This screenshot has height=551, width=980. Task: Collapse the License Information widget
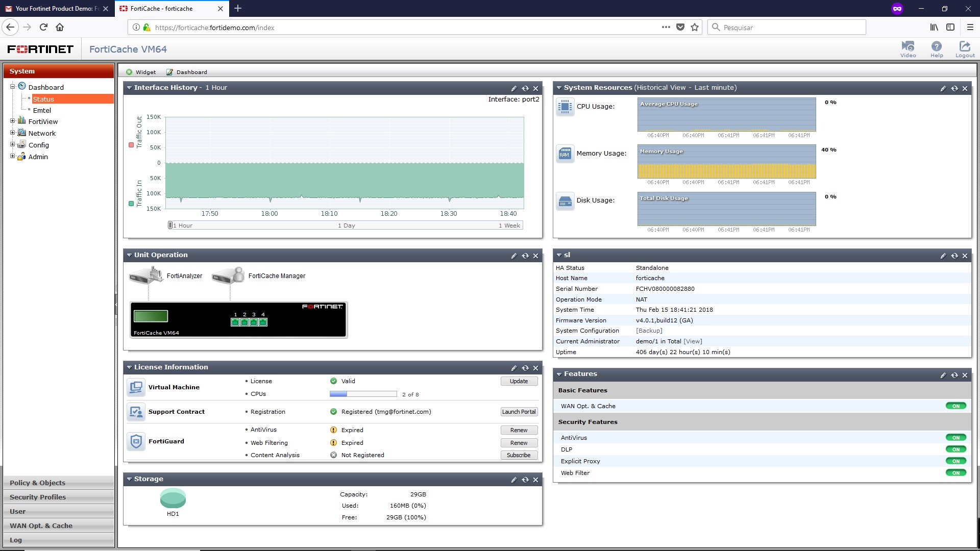129,367
